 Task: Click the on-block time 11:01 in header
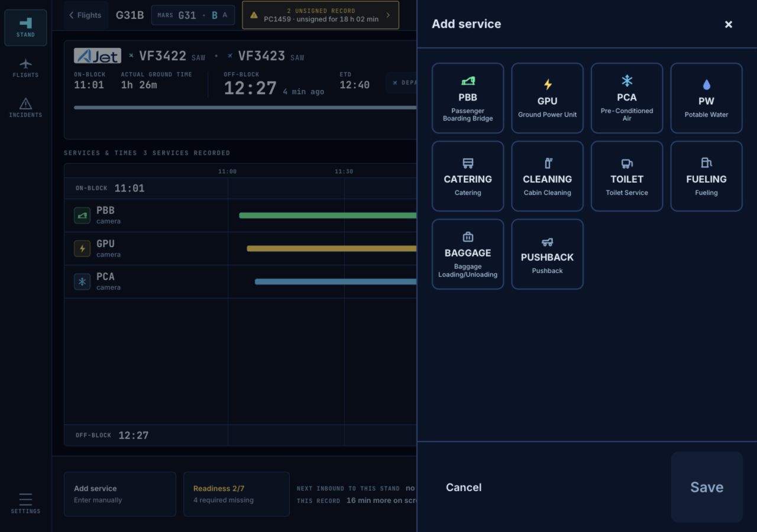pos(89,85)
